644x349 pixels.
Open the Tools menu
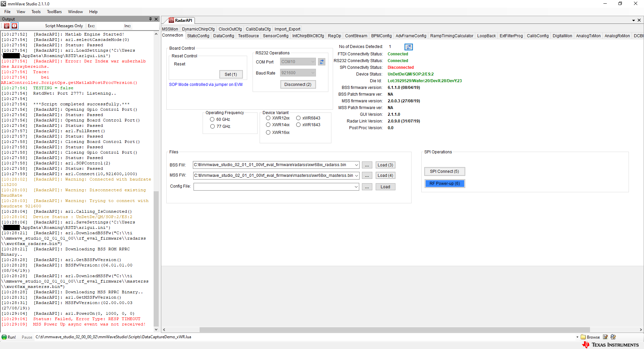pos(36,12)
